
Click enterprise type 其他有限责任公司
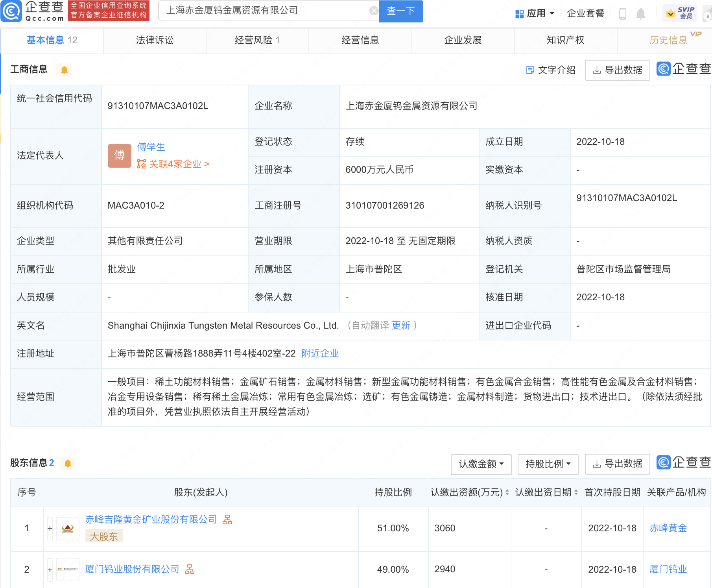pos(145,241)
